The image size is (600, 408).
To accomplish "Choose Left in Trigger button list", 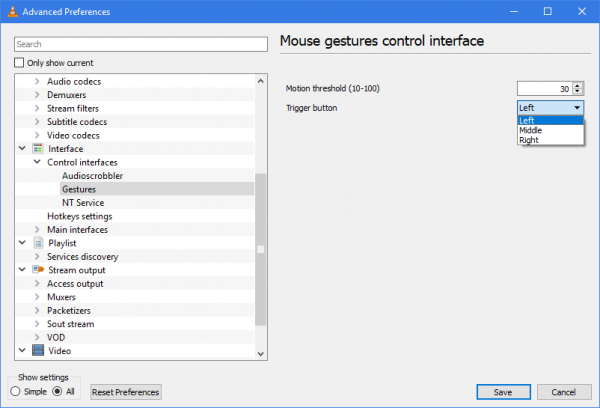I will tap(550, 120).
